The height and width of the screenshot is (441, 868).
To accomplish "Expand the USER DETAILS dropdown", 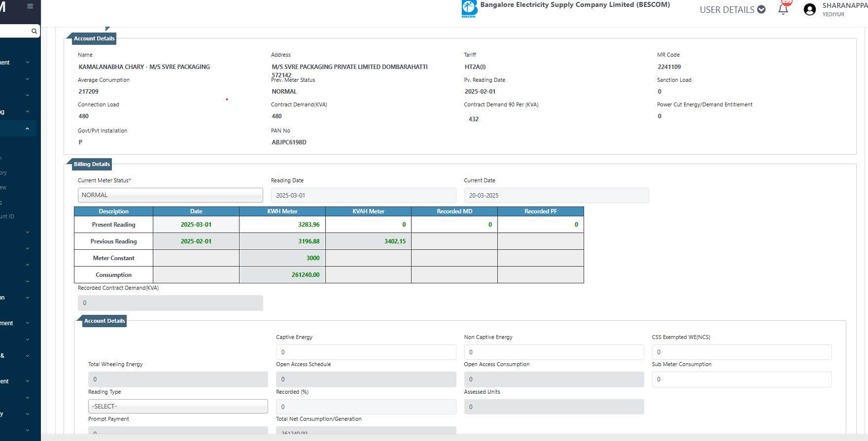I will 732,9.
